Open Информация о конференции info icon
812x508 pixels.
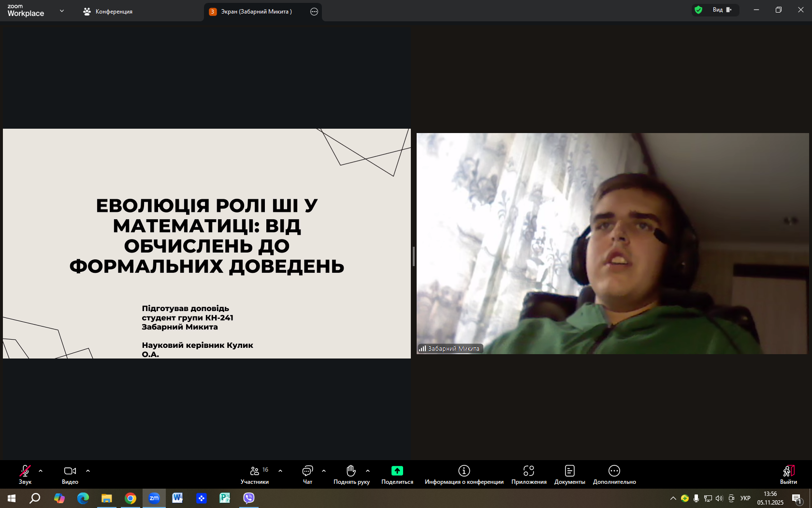464,471
